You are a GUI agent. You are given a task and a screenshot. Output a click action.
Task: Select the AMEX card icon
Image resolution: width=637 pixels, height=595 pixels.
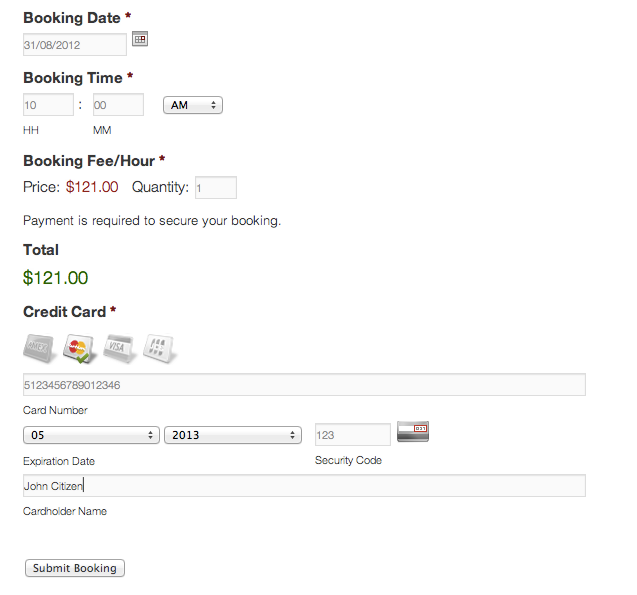[x=39, y=348]
